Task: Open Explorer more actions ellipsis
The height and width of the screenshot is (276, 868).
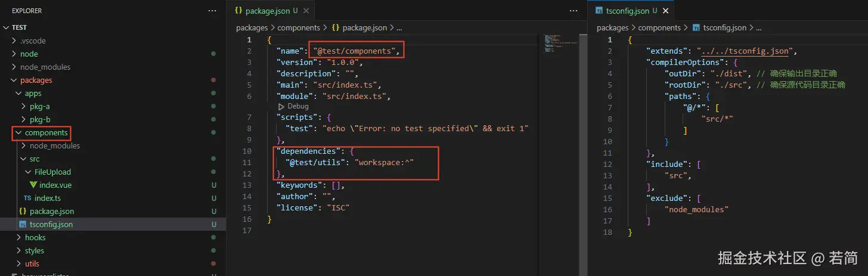Action: [213, 11]
